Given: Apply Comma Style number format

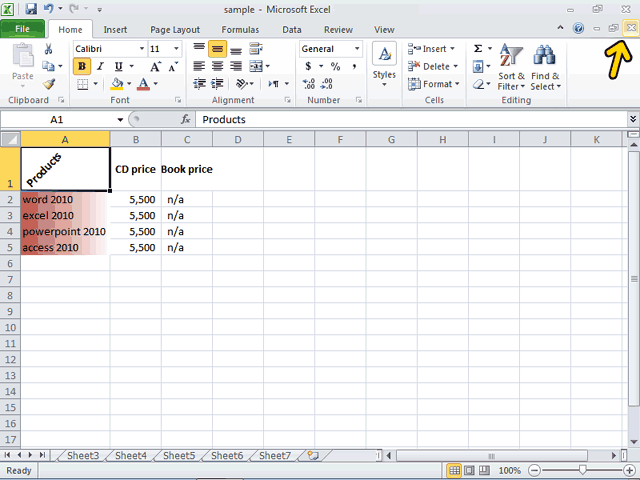Looking at the screenshot, I should tap(354, 66).
